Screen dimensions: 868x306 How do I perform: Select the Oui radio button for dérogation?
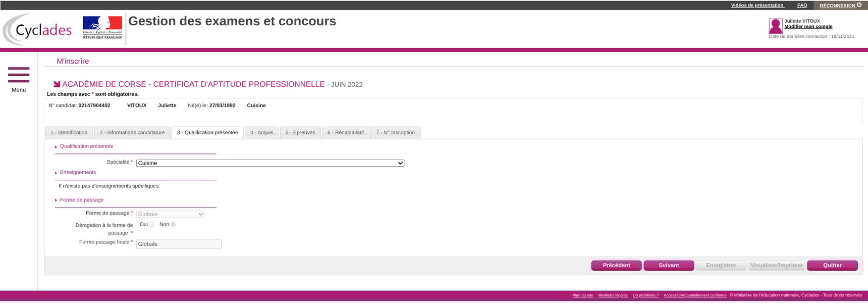(x=151, y=225)
